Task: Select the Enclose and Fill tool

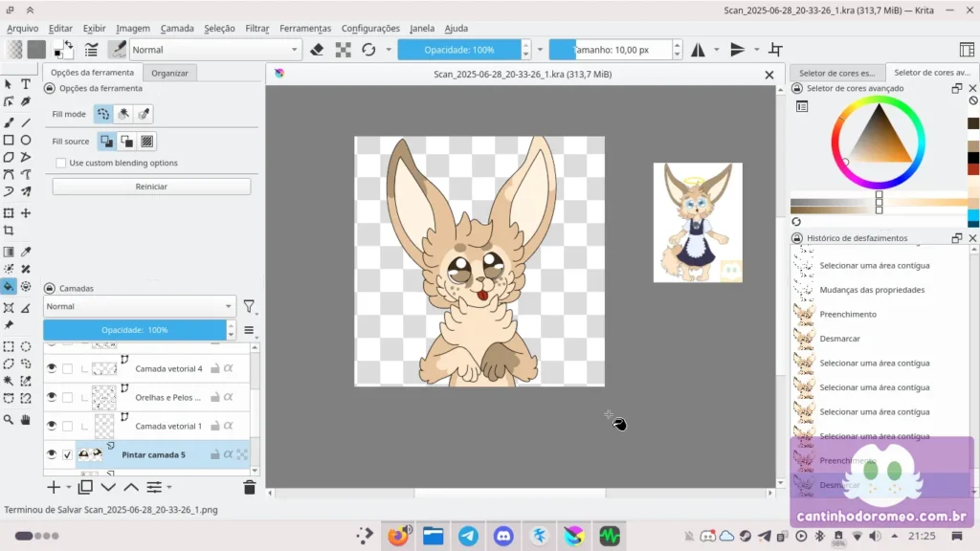Action: [26, 286]
